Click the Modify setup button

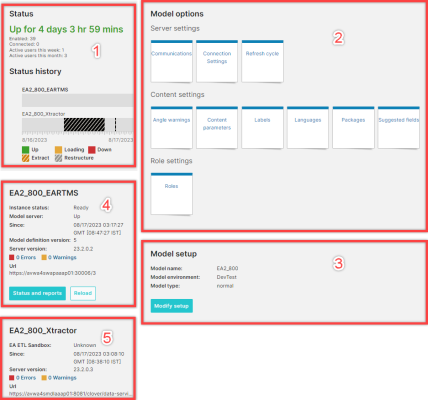pos(172,306)
